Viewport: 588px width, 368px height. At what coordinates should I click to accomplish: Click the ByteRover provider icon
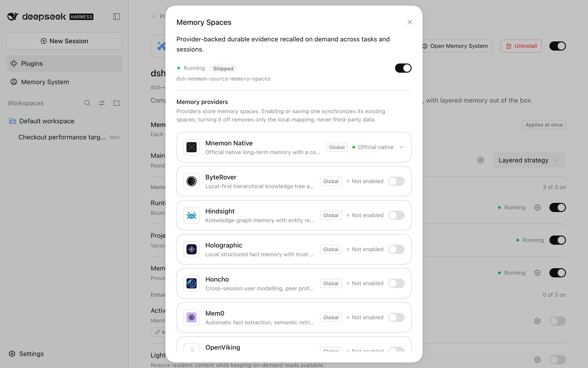(192, 181)
